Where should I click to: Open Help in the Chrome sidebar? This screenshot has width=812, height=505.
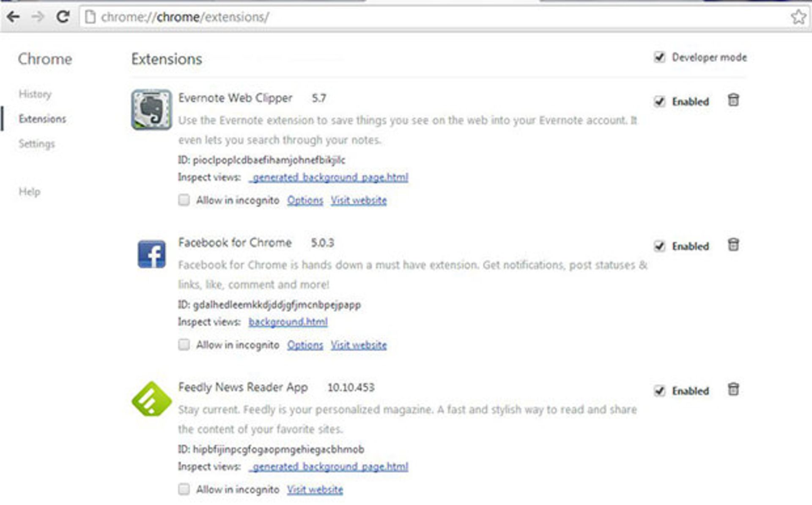click(30, 192)
